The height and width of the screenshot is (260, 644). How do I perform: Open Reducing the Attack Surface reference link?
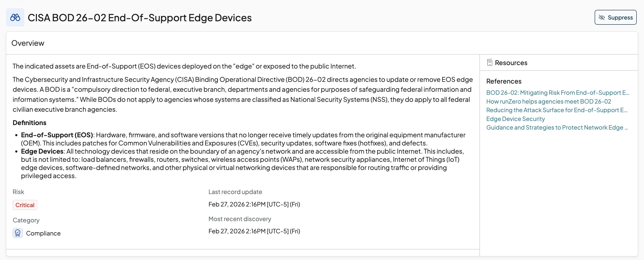click(x=556, y=110)
